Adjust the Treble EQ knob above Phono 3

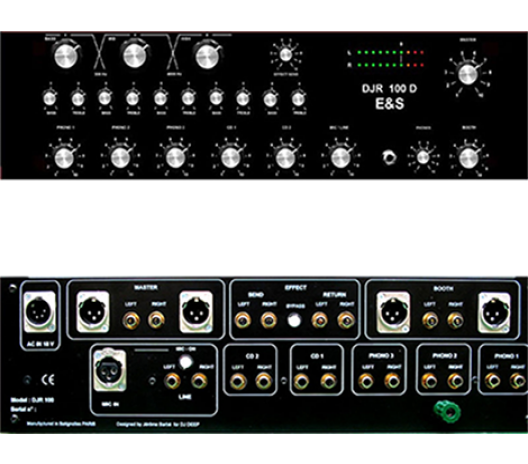click(189, 98)
